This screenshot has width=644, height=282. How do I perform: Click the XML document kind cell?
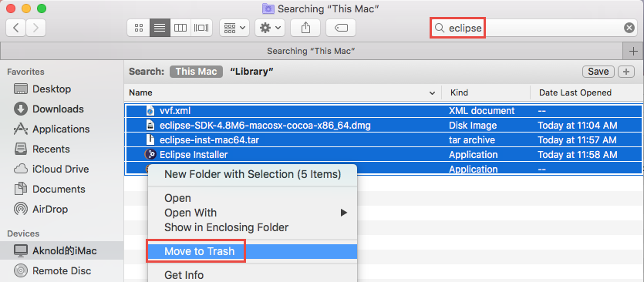pos(481,111)
